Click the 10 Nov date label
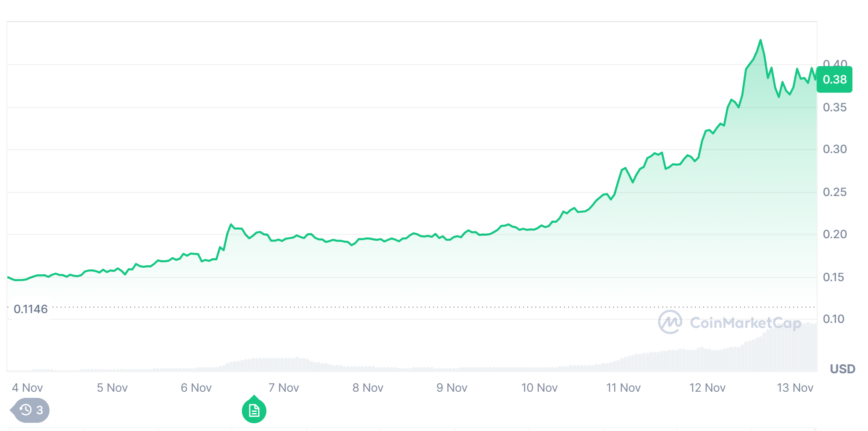The height and width of the screenshot is (431, 868). coord(539,388)
